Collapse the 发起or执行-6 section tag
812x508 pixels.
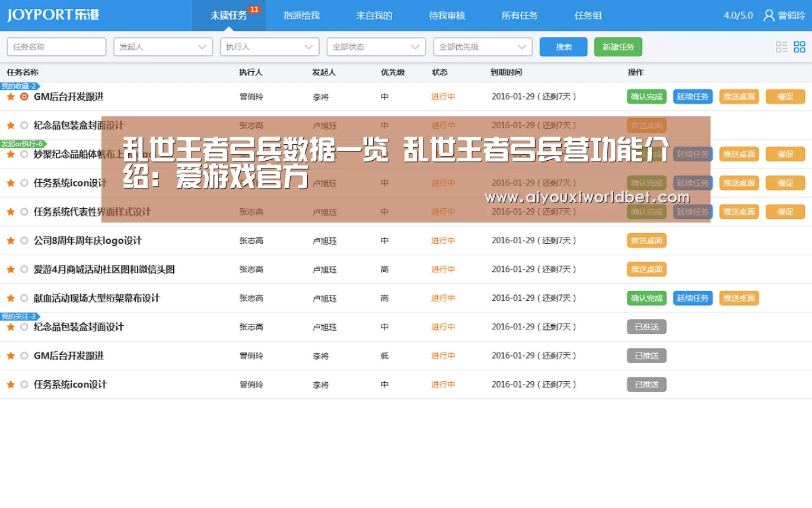coord(23,144)
